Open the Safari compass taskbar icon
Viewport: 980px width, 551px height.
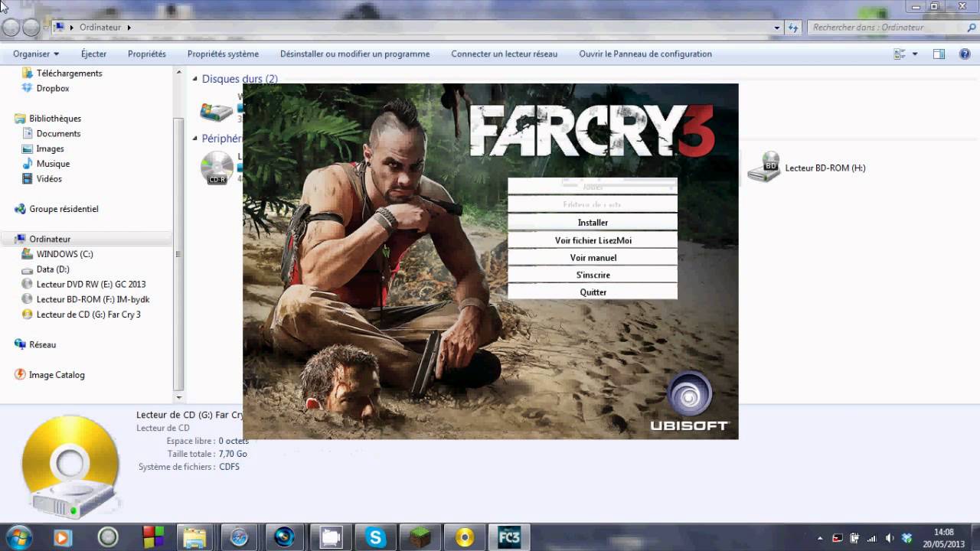tap(239, 538)
